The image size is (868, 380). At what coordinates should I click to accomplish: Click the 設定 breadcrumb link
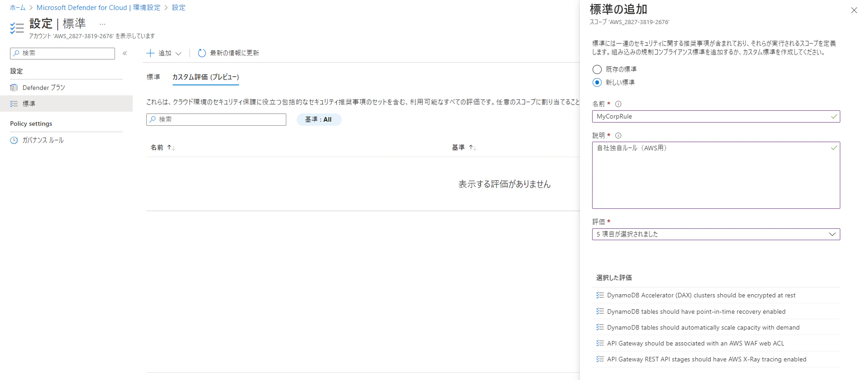click(x=179, y=8)
